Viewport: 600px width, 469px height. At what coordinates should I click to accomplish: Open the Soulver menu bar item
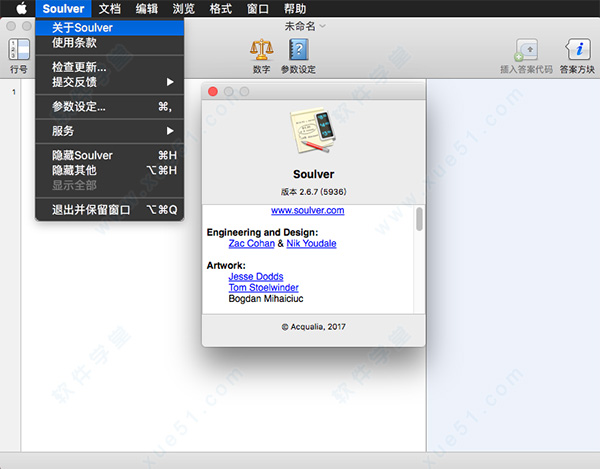click(63, 8)
